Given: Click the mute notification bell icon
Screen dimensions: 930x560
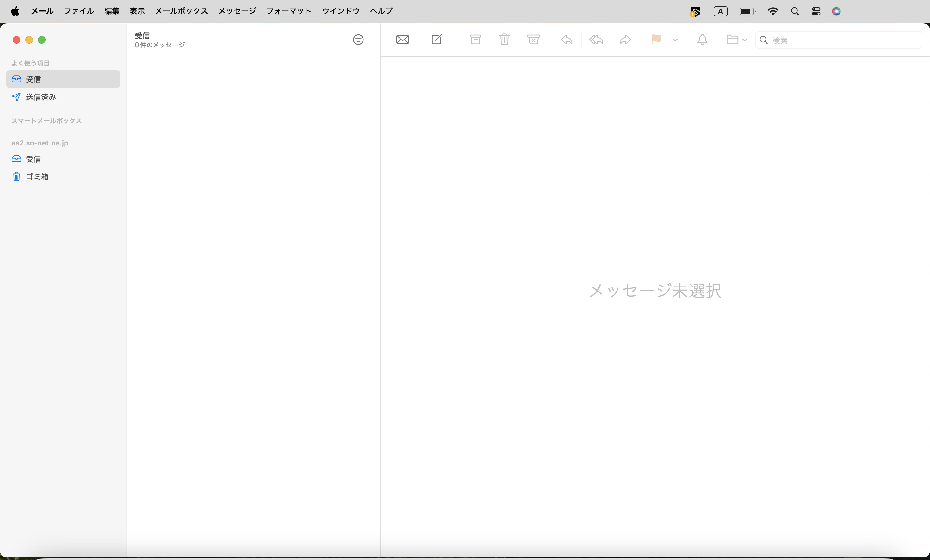Looking at the screenshot, I should [x=702, y=40].
